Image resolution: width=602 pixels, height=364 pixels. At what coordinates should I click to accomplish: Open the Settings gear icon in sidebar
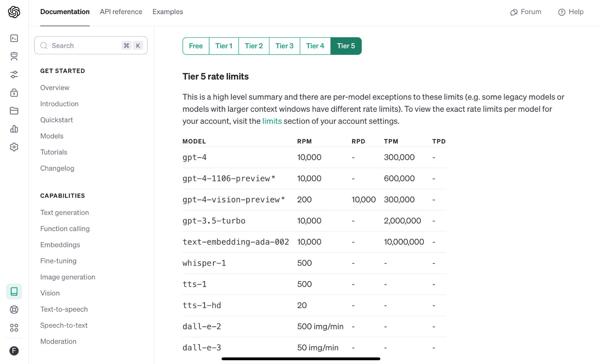[14, 147]
